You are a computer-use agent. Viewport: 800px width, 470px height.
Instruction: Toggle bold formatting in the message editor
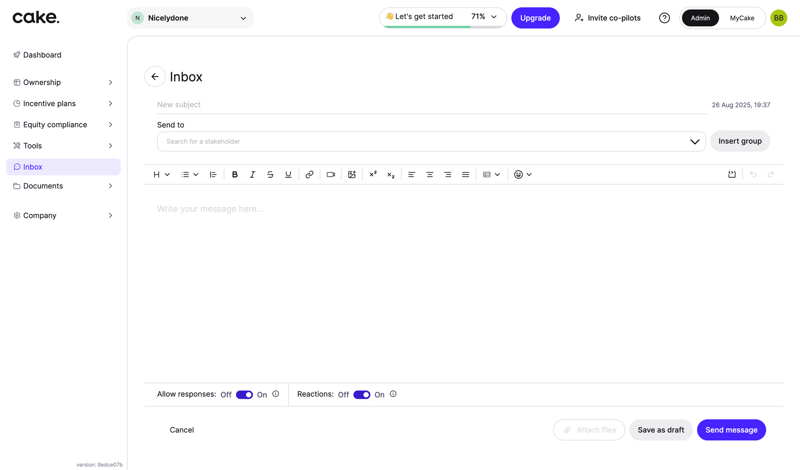235,175
